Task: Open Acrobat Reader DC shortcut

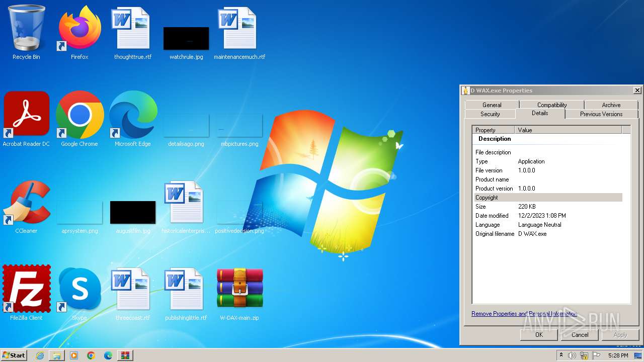Action: click(26, 120)
